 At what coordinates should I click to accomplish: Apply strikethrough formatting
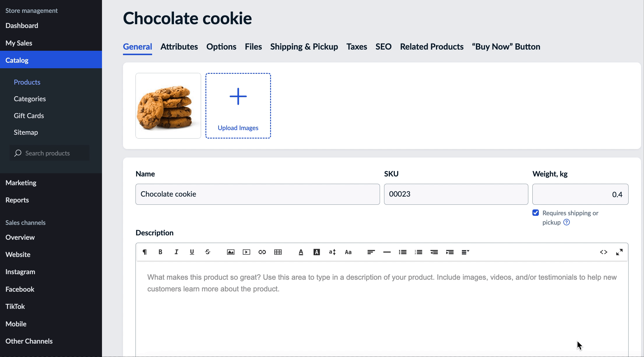pos(207,252)
